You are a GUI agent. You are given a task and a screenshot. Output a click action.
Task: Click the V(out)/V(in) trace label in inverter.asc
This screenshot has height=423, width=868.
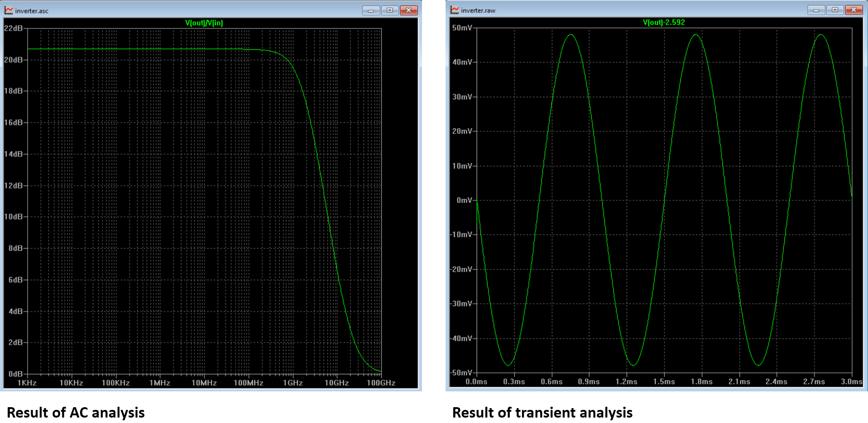coord(204,23)
